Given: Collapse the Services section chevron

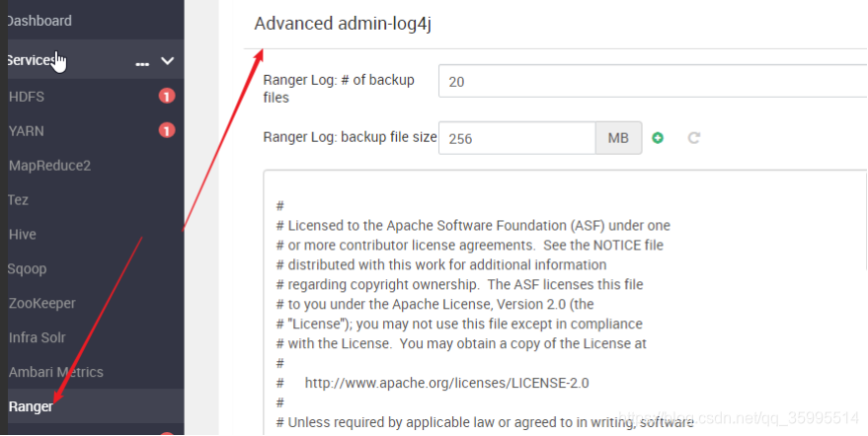Looking at the screenshot, I should tap(167, 61).
